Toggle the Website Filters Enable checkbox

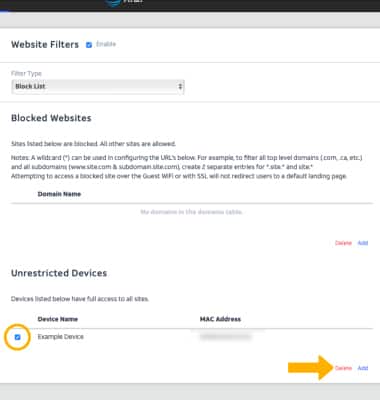click(89, 45)
